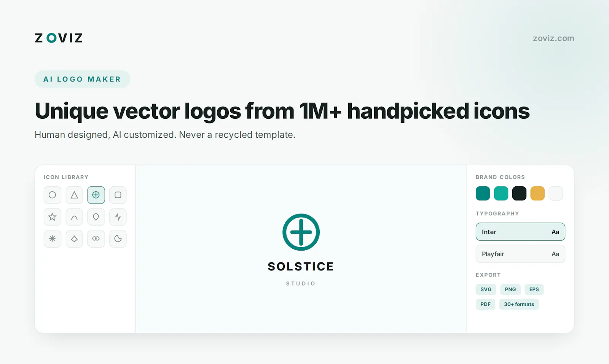Pick the interlocking rings icon
The height and width of the screenshot is (364, 609).
click(96, 238)
